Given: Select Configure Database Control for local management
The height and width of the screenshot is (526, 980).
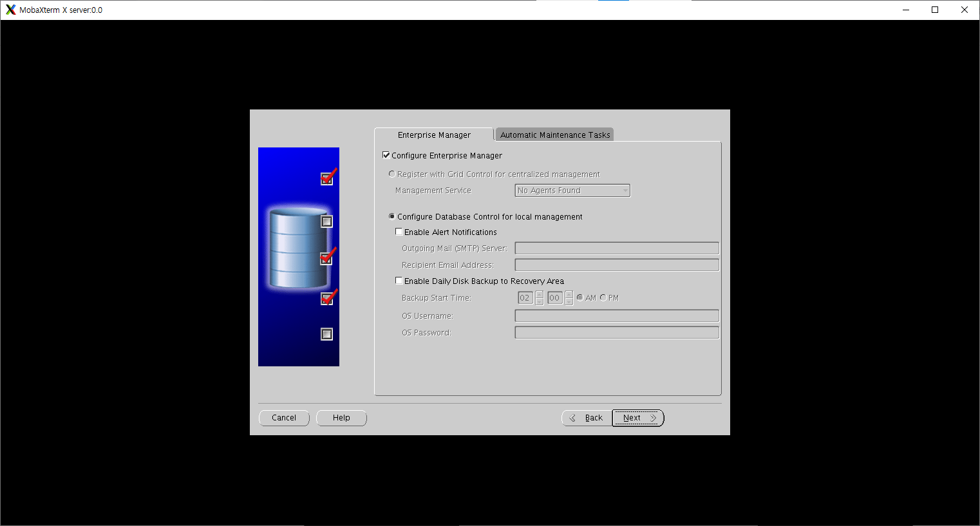Looking at the screenshot, I should click(x=391, y=216).
